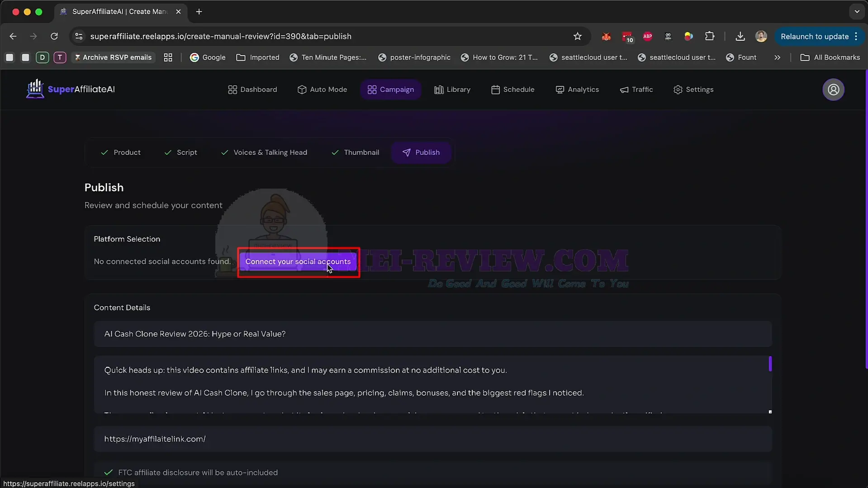The height and width of the screenshot is (488, 868).
Task: Show more bookmarks with the chevron
Action: (x=777, y=57)
